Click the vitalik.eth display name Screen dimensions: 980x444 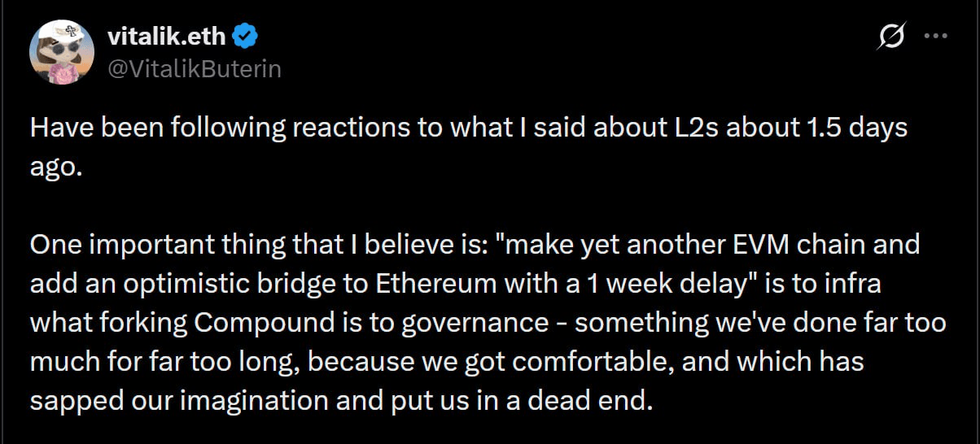click(x=167, y=36)
